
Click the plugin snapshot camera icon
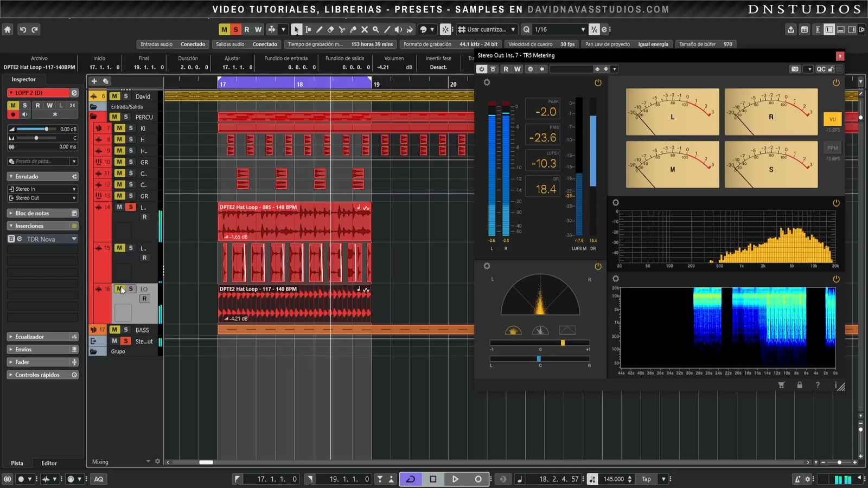[795, 69]
